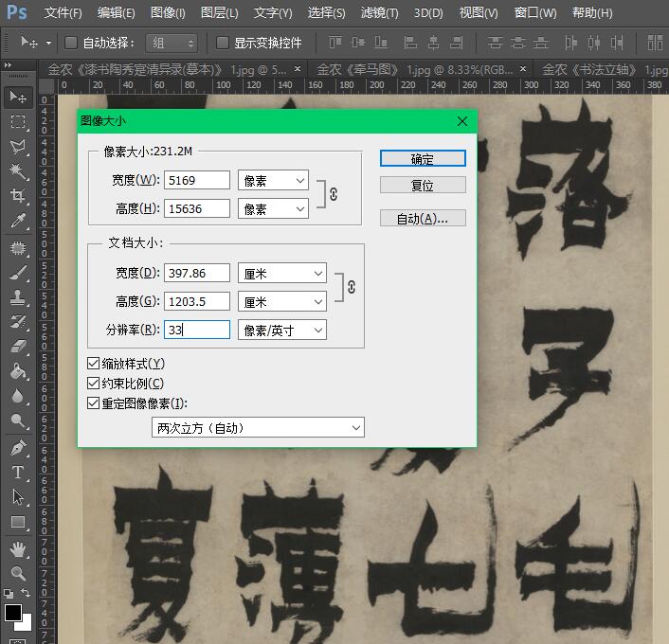The image size is (669, 644).
Task: Select the Horizontal Type tool
Action: 18,473
